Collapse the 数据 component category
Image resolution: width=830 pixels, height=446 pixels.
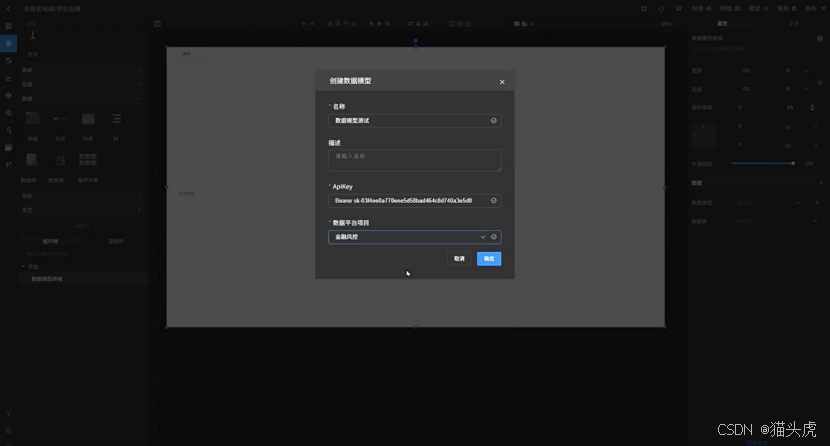coord(82,98)
